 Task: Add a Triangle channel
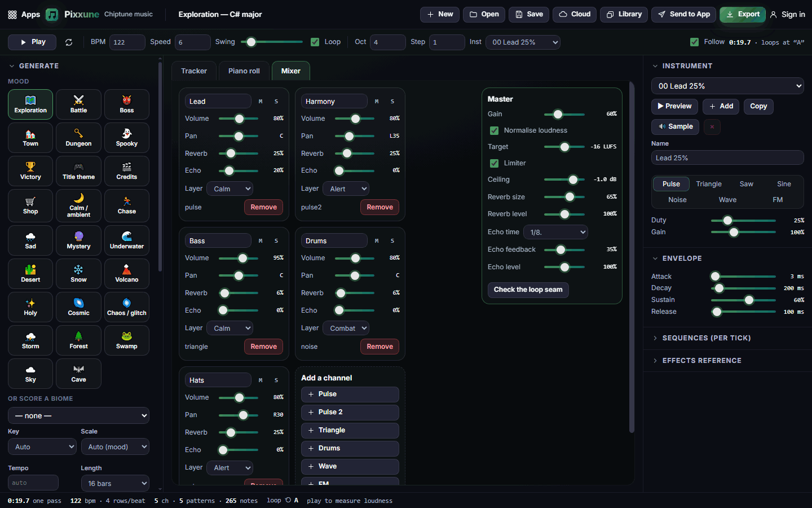tap(350, 431)
